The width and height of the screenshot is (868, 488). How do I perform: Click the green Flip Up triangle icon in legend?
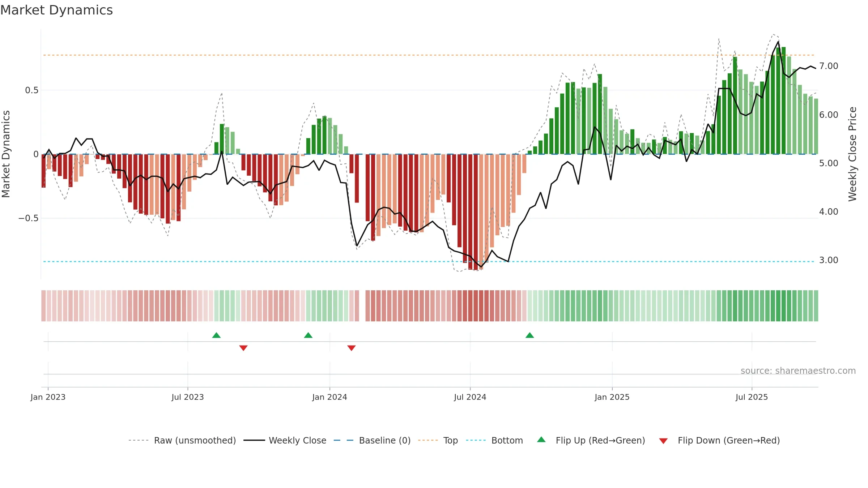tap(541, 440)
